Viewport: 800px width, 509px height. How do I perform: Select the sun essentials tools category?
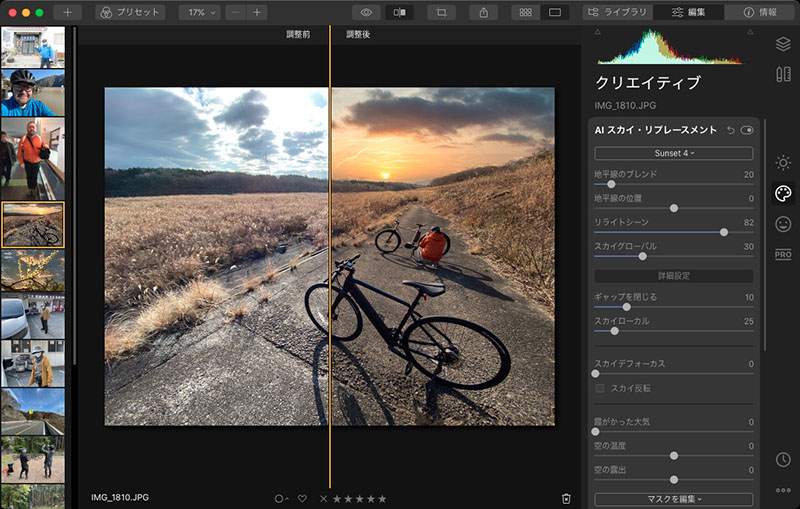tap(783, 163)
